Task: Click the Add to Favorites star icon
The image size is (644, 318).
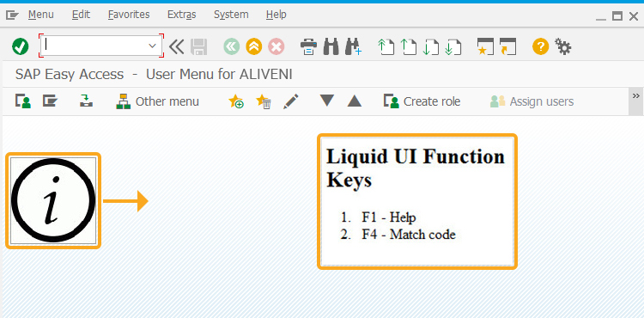Action: [236, 101]
